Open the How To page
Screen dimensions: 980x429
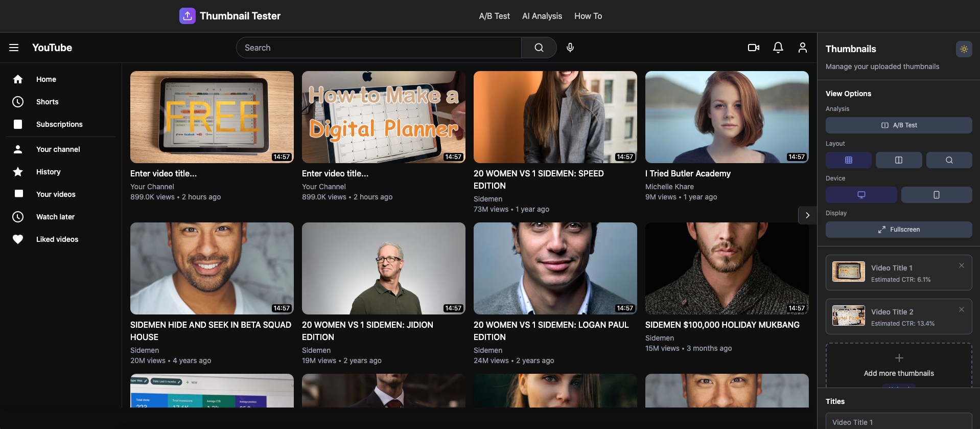[588, 16]
